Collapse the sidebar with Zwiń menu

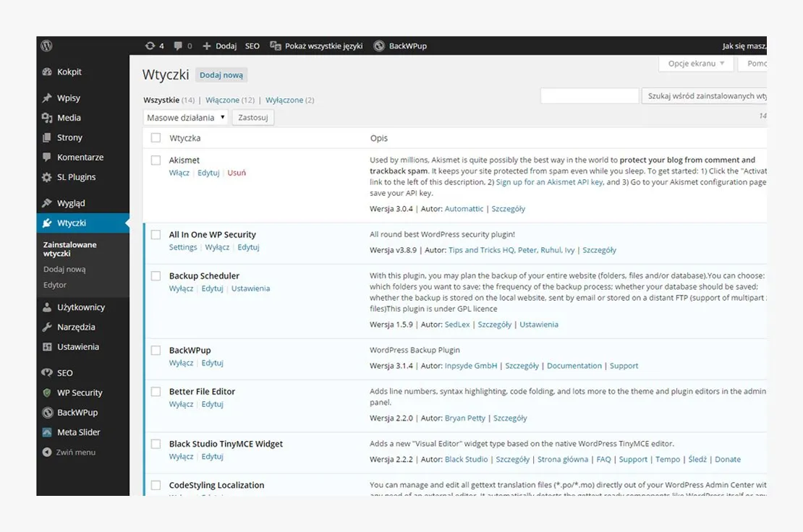(69, 452)
